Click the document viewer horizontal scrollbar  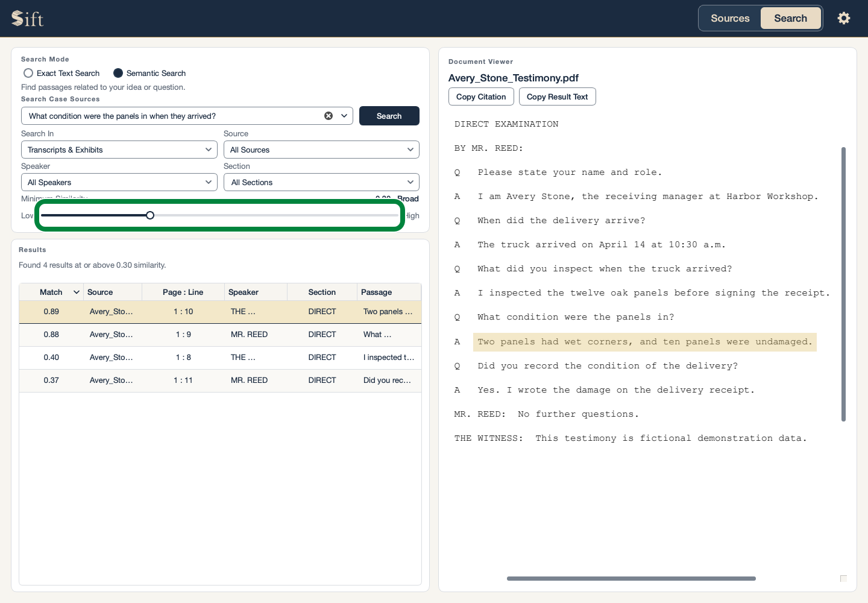[x=631, y=578]
